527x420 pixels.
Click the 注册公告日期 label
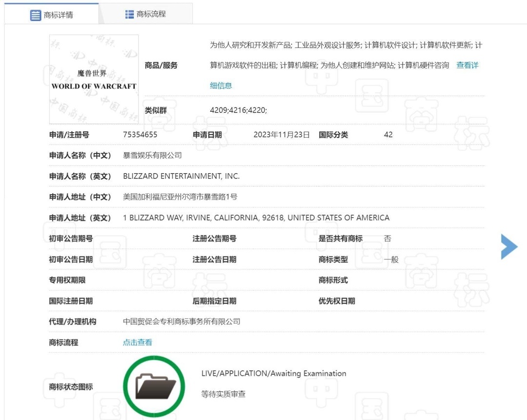click(214, 260)
